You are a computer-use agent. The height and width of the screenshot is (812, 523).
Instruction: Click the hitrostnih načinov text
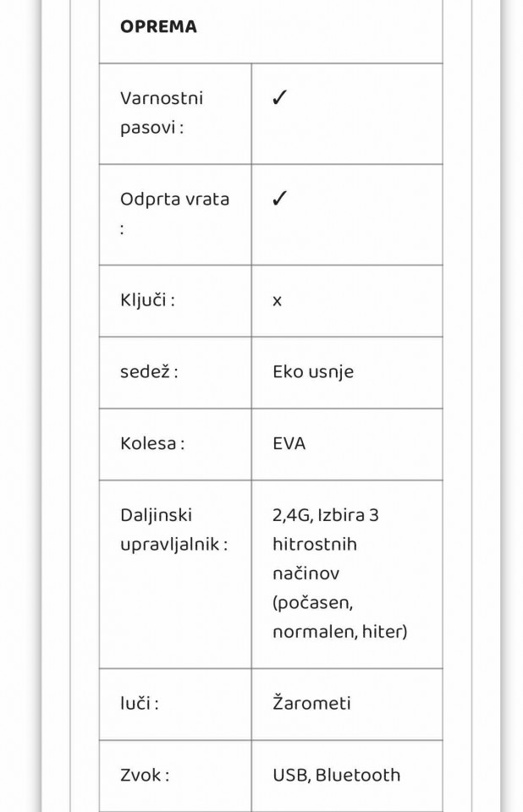[x=315, y=559]
